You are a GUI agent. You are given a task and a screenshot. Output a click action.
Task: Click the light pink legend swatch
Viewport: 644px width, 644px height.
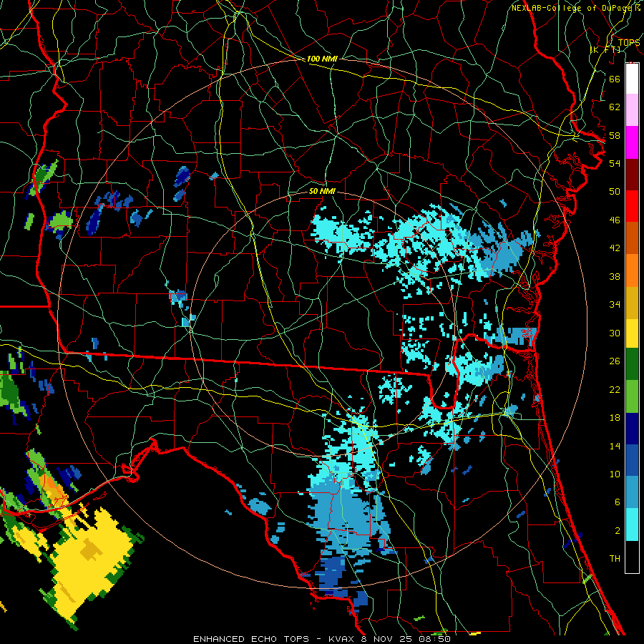632,110
